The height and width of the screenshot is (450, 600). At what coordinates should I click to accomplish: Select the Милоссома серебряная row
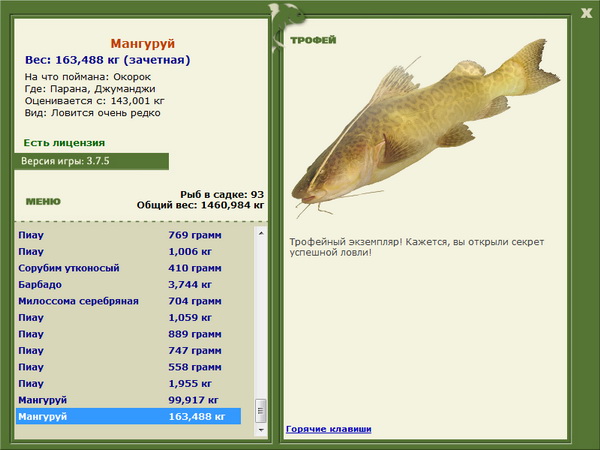tap(129, 301)
